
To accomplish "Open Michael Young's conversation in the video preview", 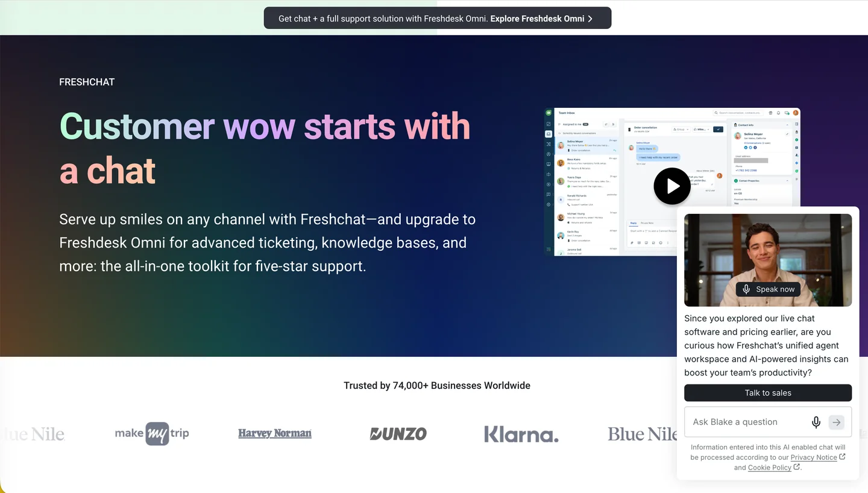I will click(x=587, y=217).
